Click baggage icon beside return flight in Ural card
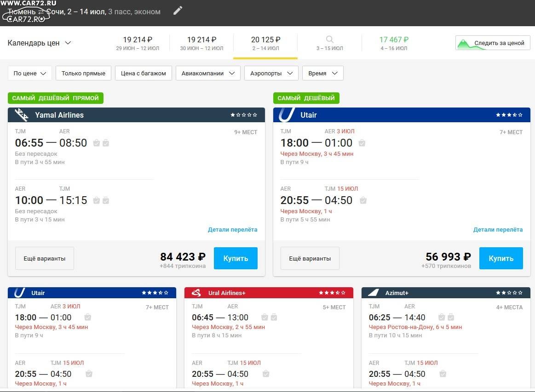This screenshot has width=535, height=392. tap(266, 374)
